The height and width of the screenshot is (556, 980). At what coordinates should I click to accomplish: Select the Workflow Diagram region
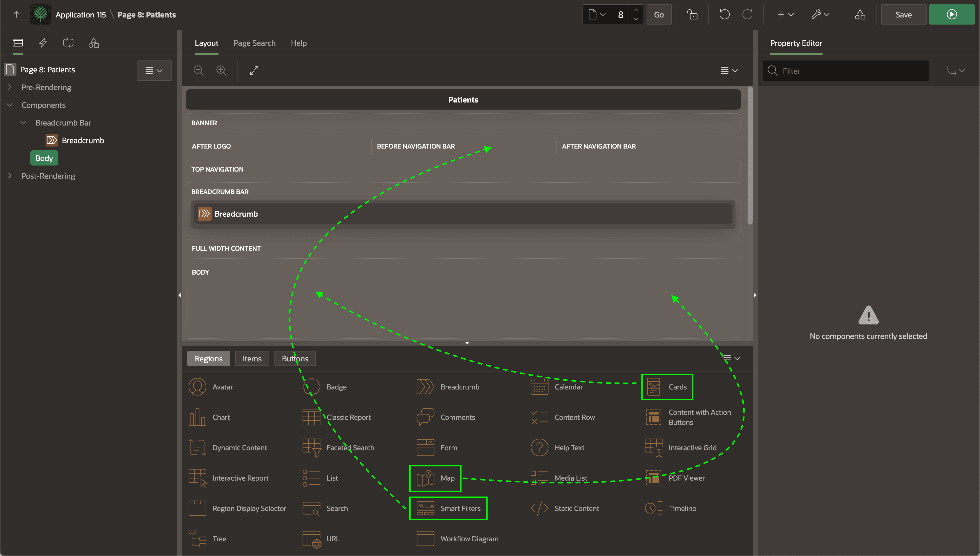457,539
